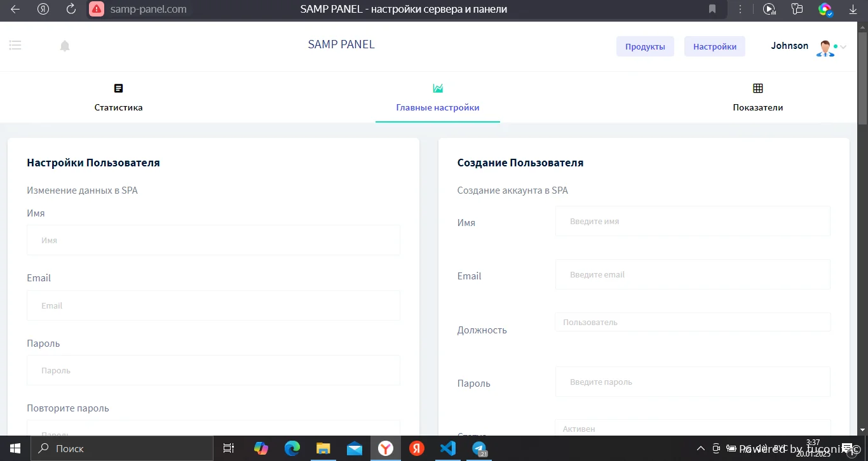Click the Введите имя input field
Screen dimensions: 868x461
pos(693,221)
